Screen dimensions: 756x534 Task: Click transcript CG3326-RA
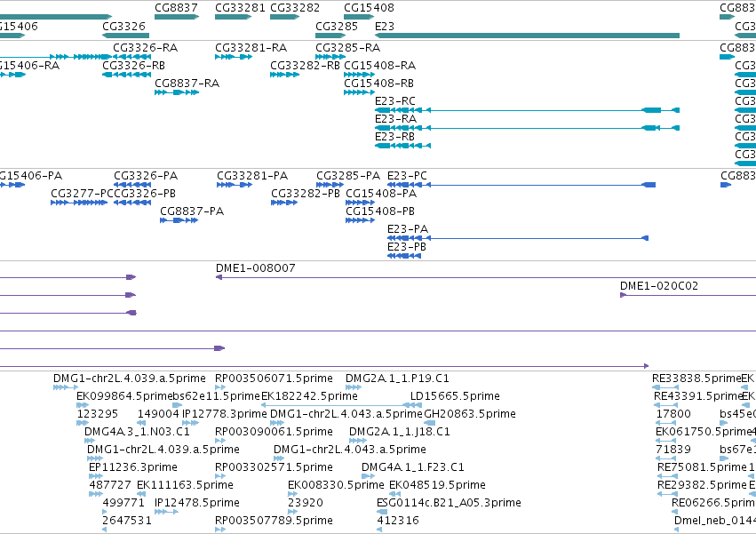tap(131, 57)
